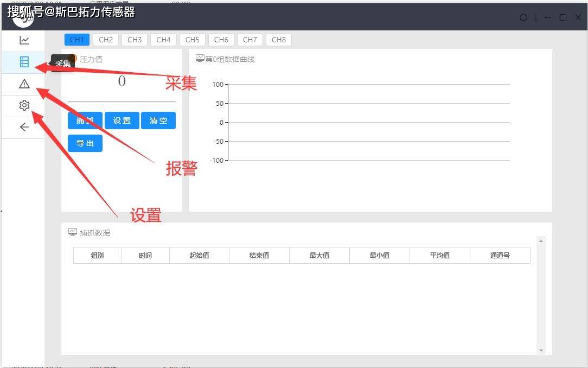Viewport: 588px width, 368px height.
Task: Open the curve chart view in sidebar
Action: pos(24,40)
